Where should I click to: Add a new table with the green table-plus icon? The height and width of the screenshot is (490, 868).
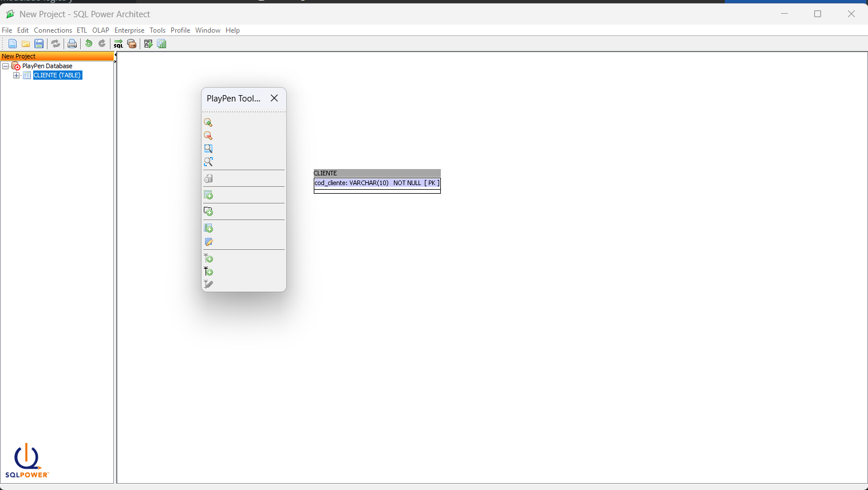208,195
